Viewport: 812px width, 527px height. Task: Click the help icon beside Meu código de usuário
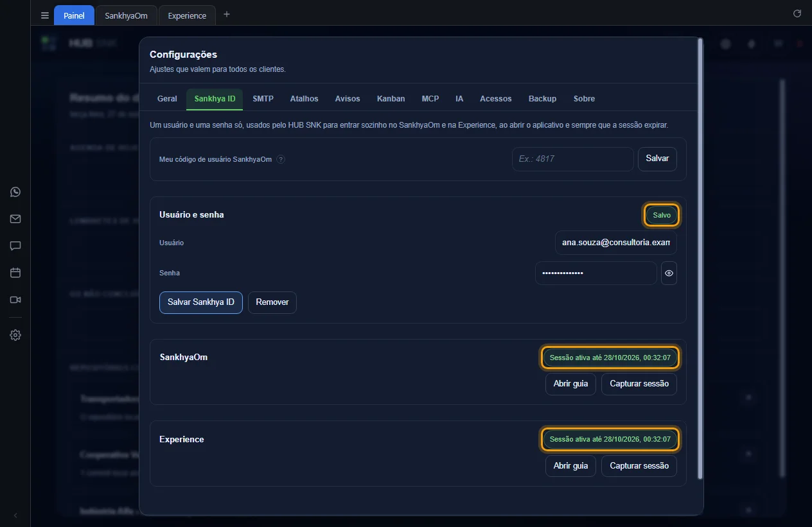coord(281,159)
